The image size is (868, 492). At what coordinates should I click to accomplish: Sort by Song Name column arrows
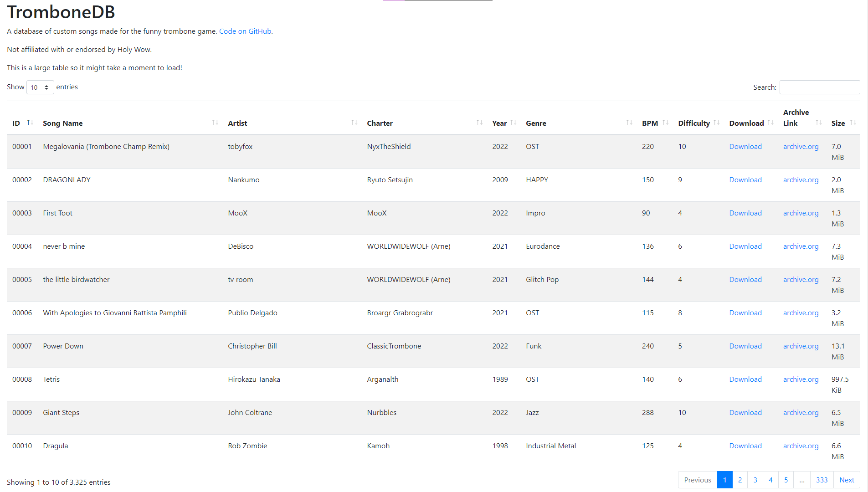tap(215, 123)
